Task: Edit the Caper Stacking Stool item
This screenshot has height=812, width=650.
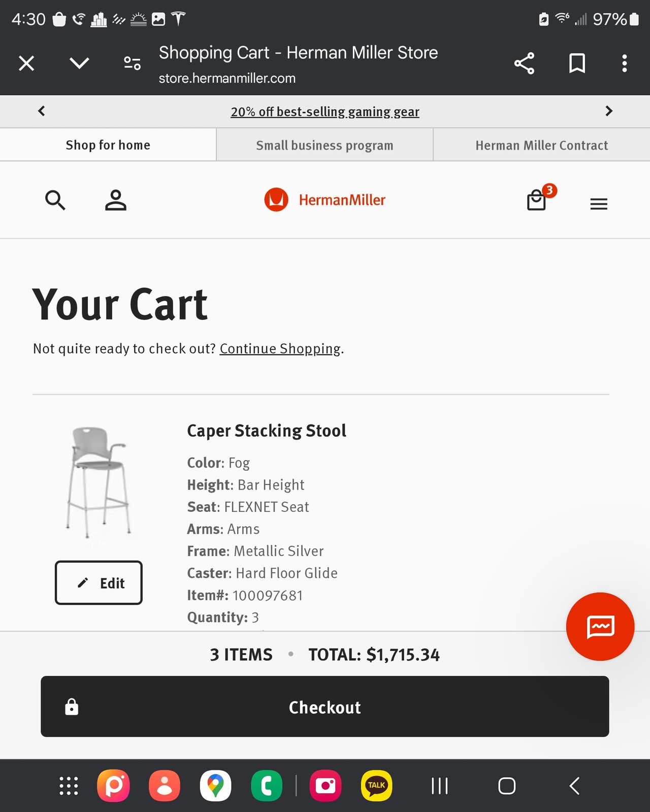Action: tap(99, 583)
